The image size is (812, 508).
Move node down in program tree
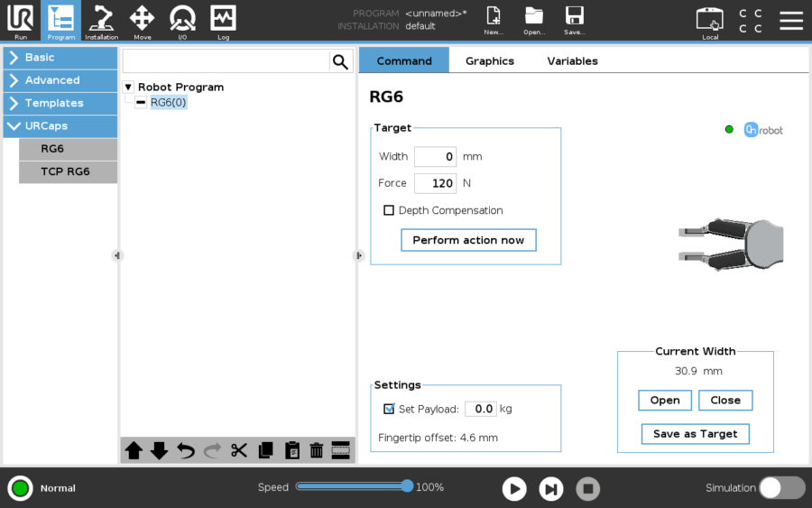click(x=159, y=450)
